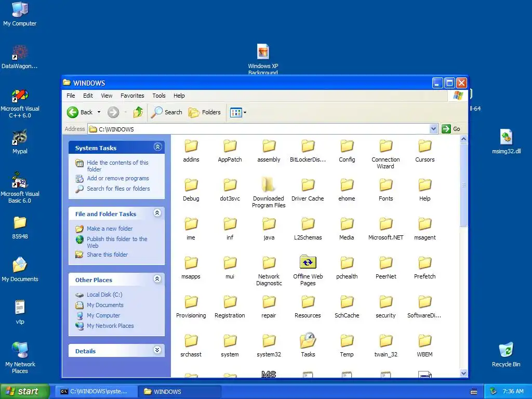Toggle the Folders pane button
532x399 pixels.
point(205,112)
